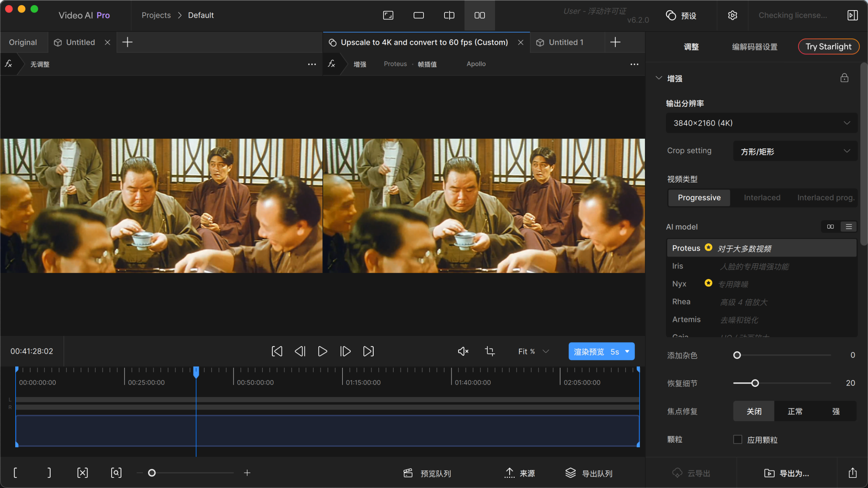Select the side-by-side view icon
The image size is (868, 488).
click(479, 15)
